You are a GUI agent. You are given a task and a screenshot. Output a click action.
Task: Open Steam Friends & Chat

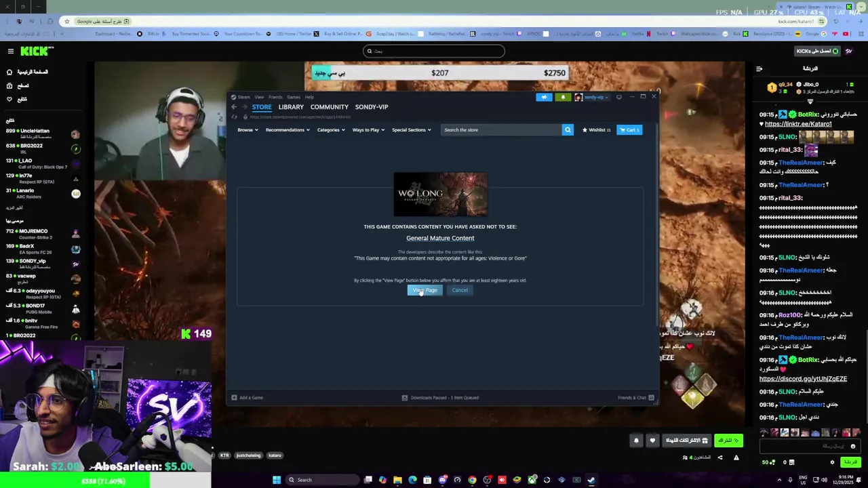pos(635,398)
